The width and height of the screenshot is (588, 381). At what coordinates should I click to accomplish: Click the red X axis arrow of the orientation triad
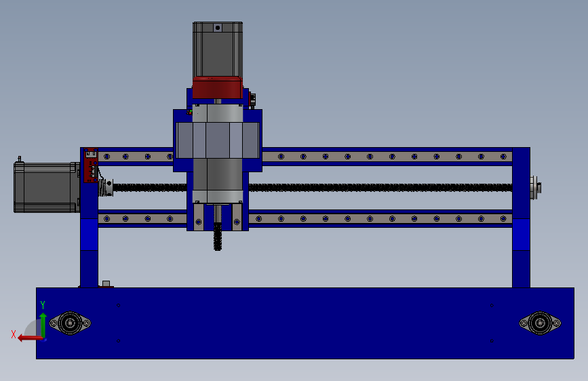[29, 338]
